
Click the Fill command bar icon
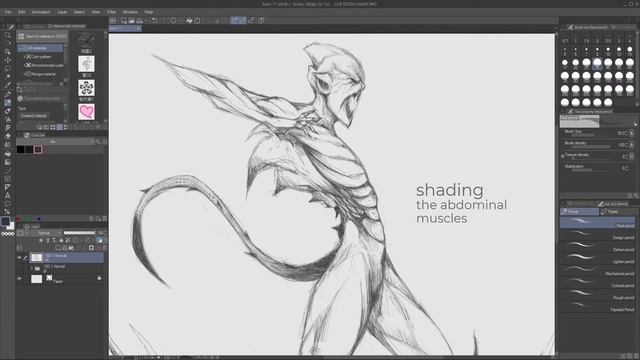click(x=189, y=20)
